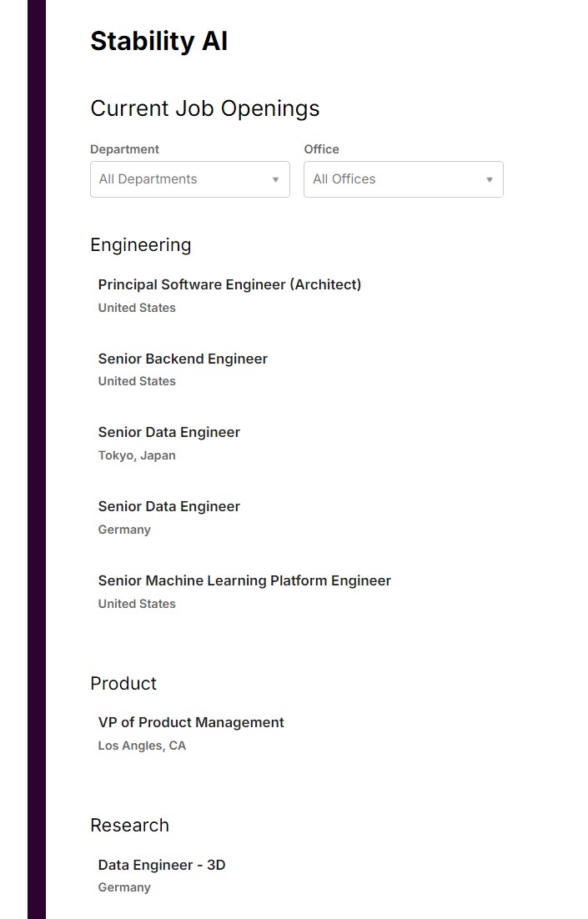Click the Office field label

321,149
